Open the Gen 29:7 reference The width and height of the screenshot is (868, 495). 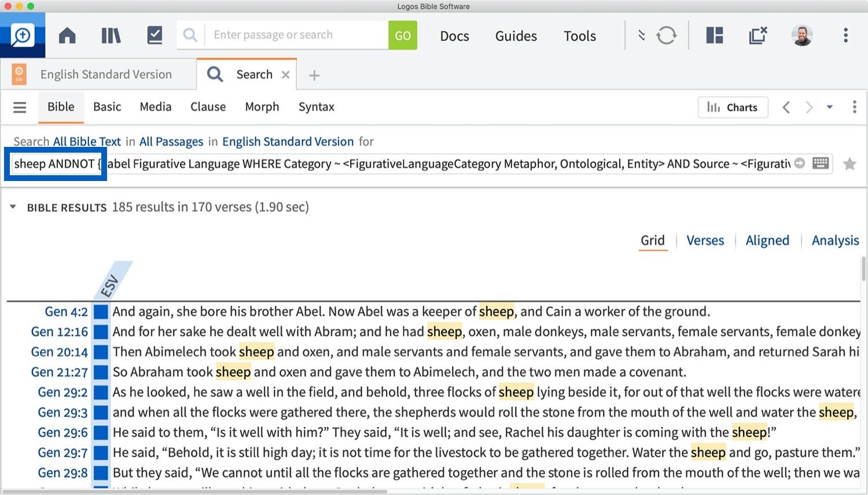(x=63, y=453)
